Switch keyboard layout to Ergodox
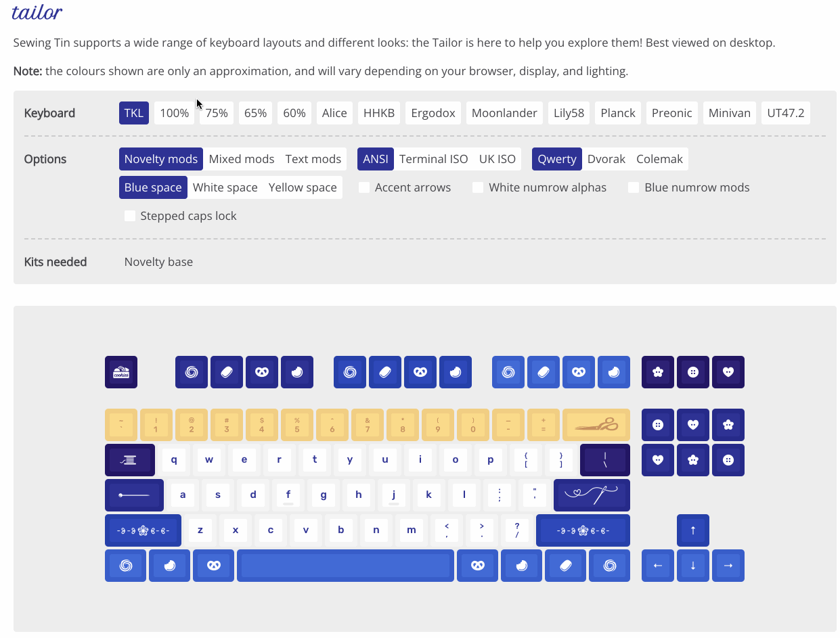The image size is (840, 638). [x=433, y=113]
